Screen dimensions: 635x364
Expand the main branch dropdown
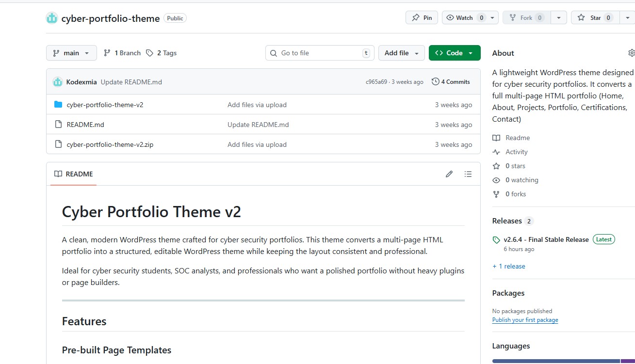(x=71, y=53)
